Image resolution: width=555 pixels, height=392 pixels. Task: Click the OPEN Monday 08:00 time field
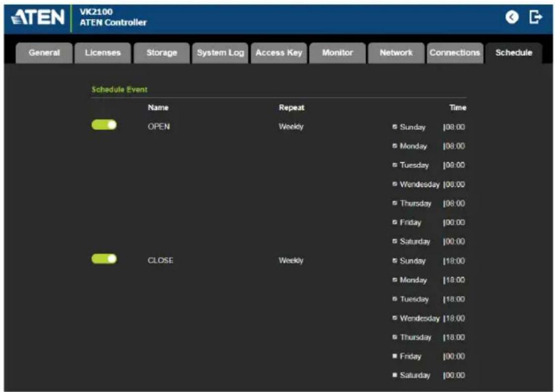[x=454, y=146]
